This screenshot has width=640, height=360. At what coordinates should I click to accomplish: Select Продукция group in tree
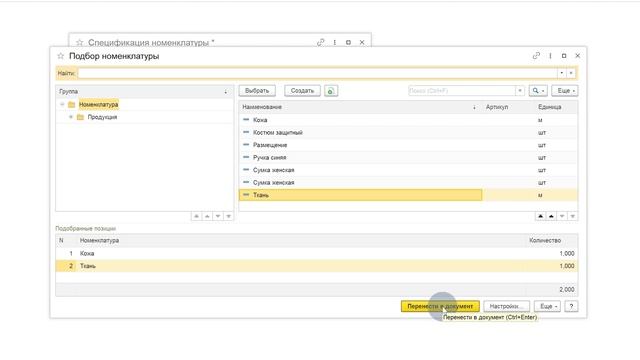[x=102, y=117]
